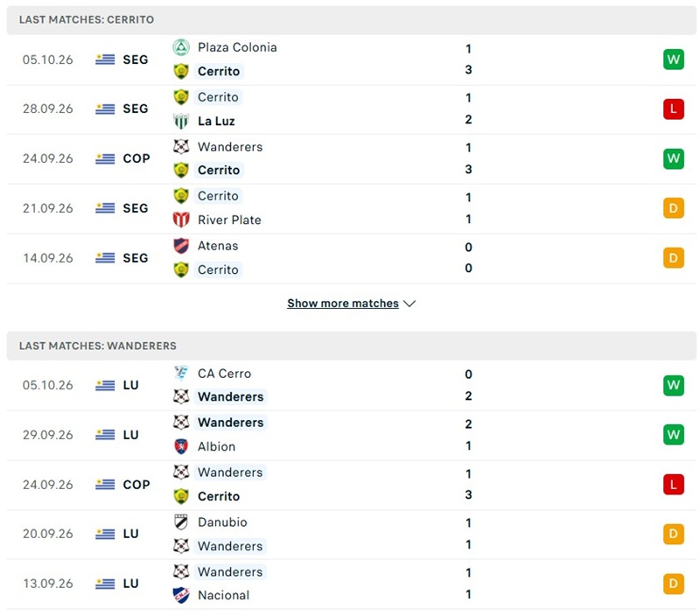Open the 13.09.26 Wanderers vs Nacional score
The height and width of the screenshot is (616, 700).
[468, 584]
